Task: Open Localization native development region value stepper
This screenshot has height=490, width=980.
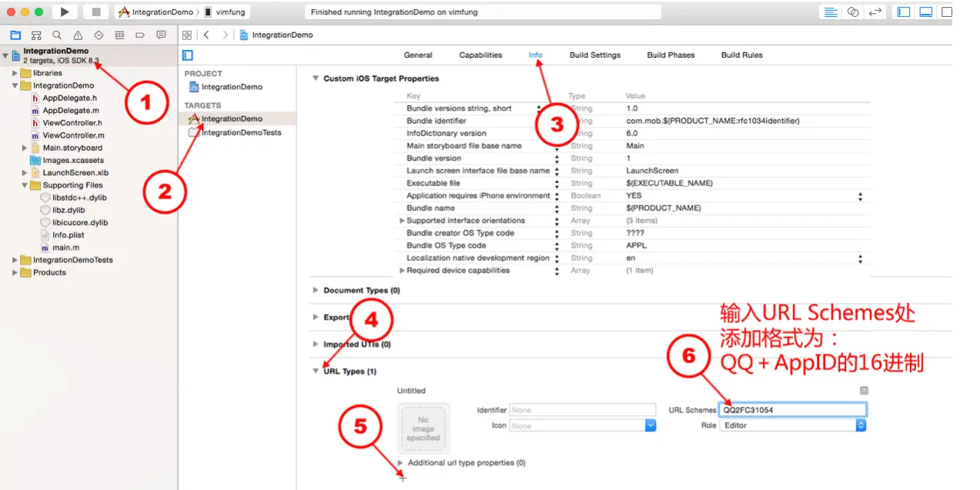Action: (x=860, y=258)
